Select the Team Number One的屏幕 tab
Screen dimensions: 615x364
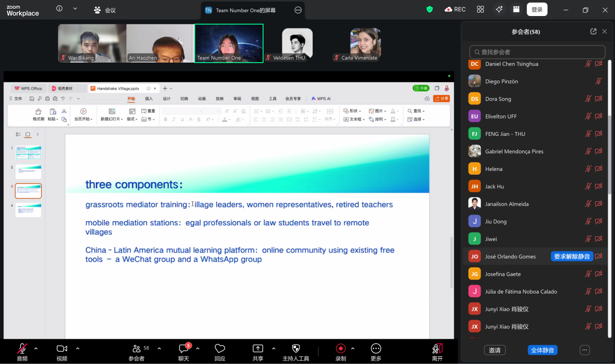[245, 10]
